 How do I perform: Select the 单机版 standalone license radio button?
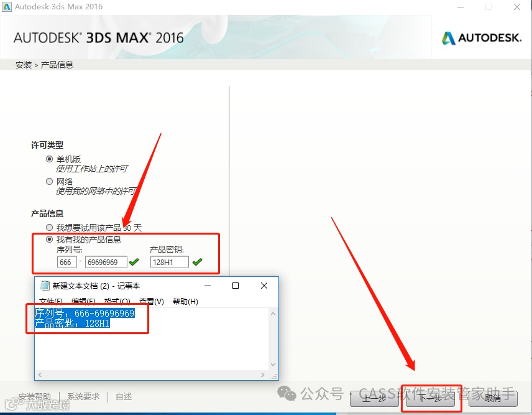[50, 159]
